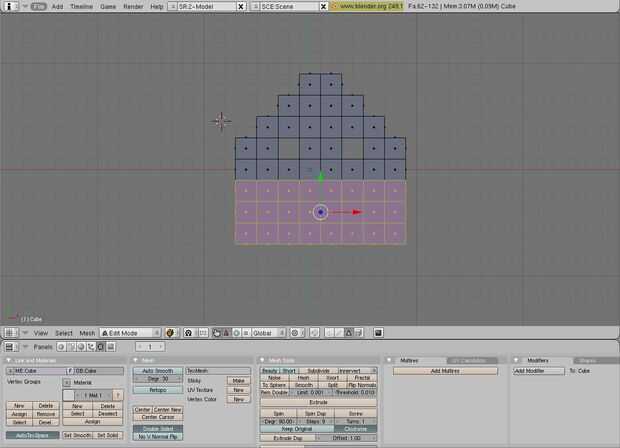Delete the SR:2-Model screen with X

240,7
